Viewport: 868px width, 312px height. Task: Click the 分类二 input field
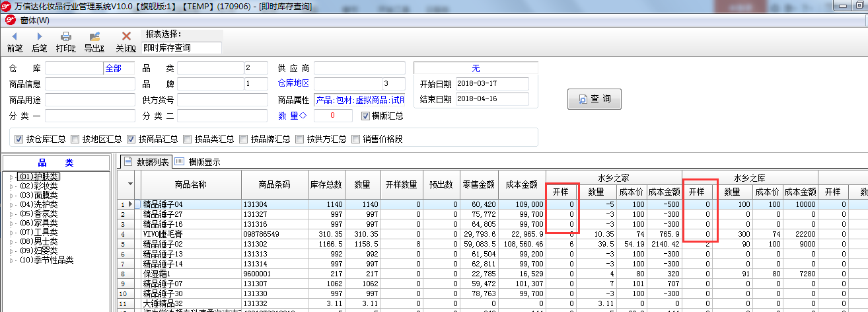[222, 116]
